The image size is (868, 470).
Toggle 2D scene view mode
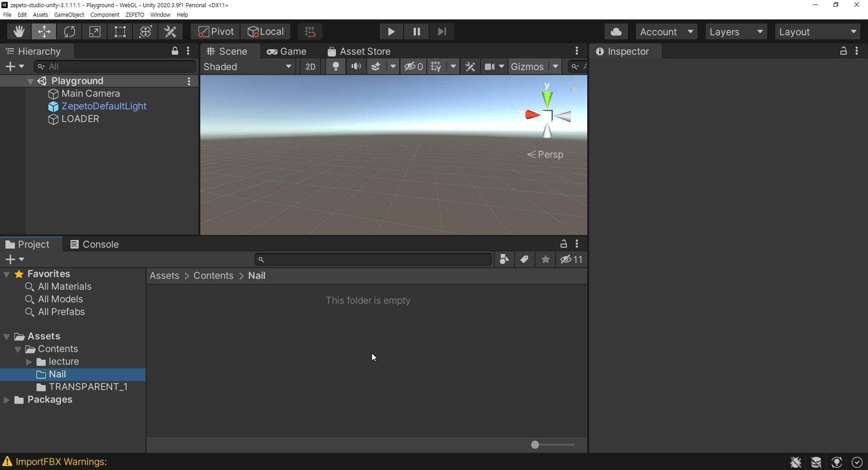[x=310, y=66]
